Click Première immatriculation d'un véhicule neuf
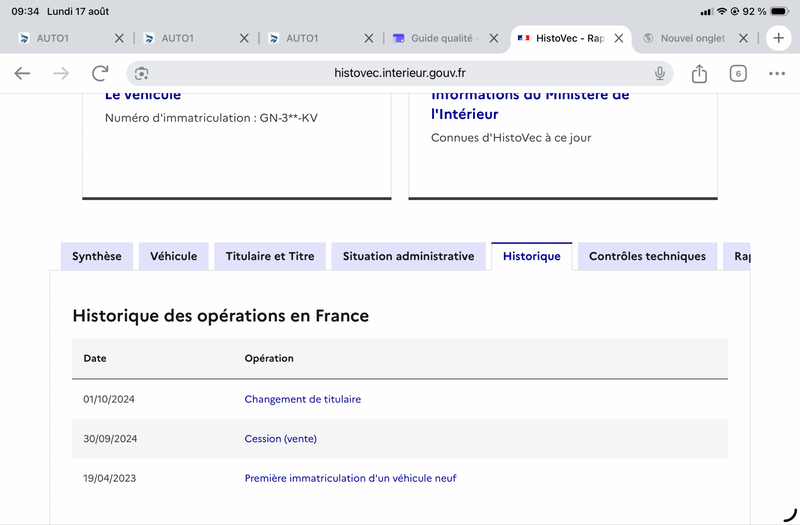The height and width of the screenshot is (525, 800). 351,478
